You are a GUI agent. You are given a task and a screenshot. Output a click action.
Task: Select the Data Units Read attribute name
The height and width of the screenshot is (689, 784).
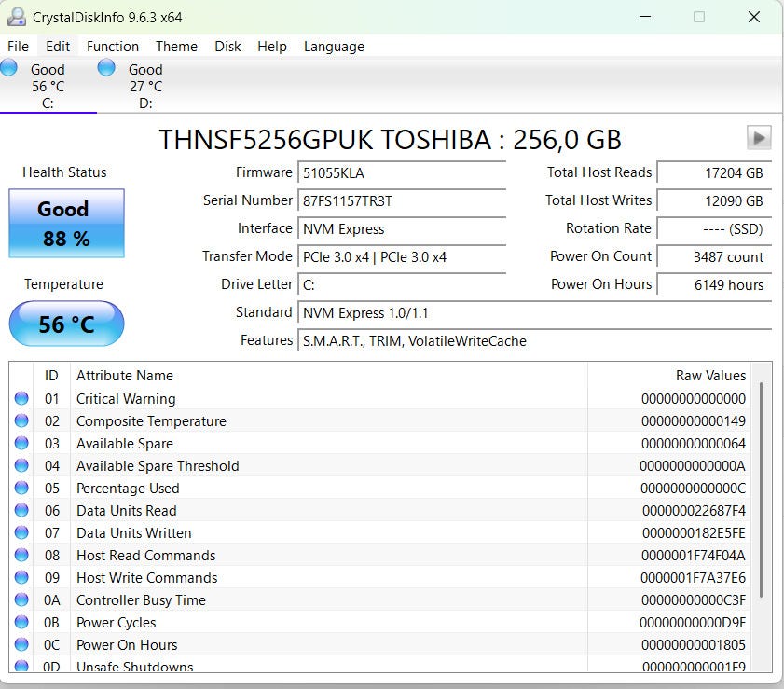(x=127, y=511)
